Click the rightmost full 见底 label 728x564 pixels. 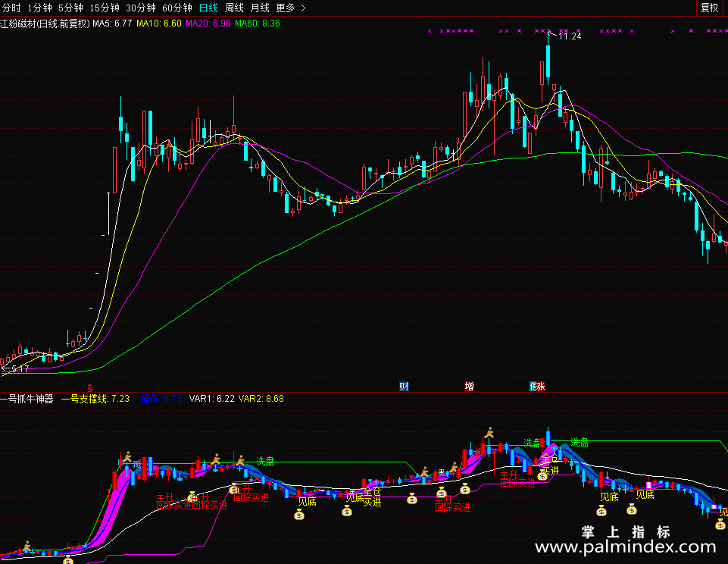[x=645, y=495]
